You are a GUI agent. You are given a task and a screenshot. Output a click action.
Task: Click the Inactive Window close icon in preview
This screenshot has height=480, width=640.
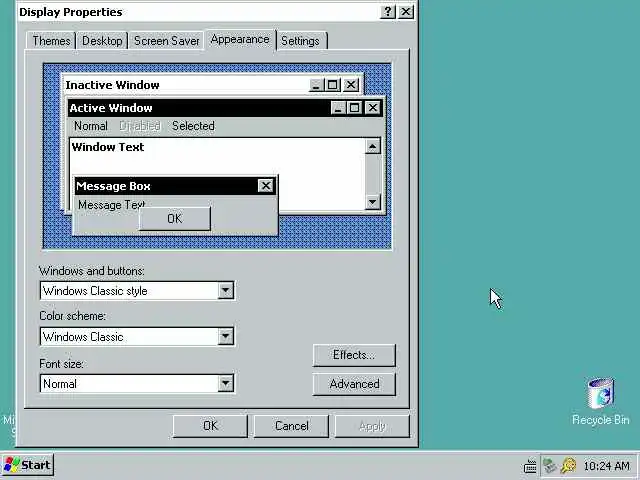click(351, 85)
